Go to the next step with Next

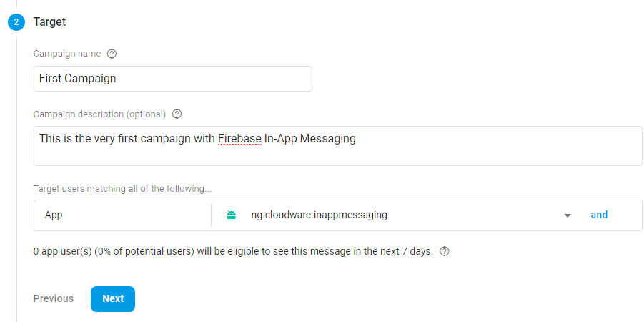point(113,299)
